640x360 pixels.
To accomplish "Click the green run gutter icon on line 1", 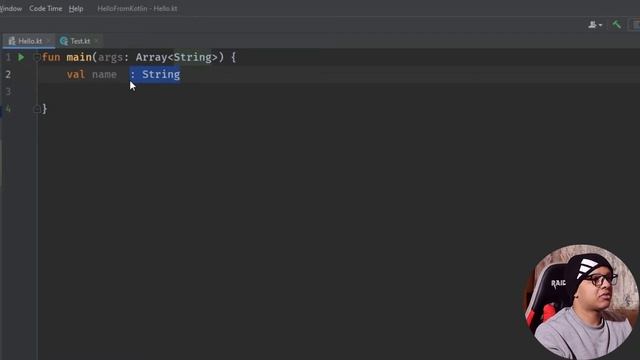I will point(21,58).
